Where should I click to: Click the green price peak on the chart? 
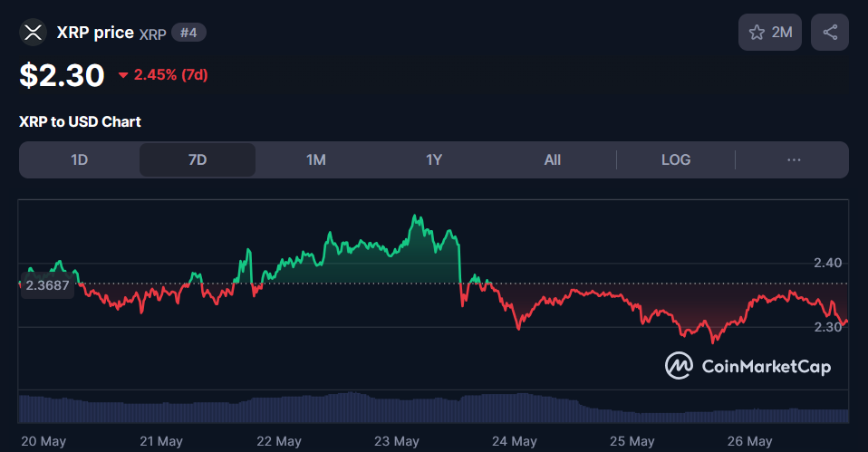[415, 216]
